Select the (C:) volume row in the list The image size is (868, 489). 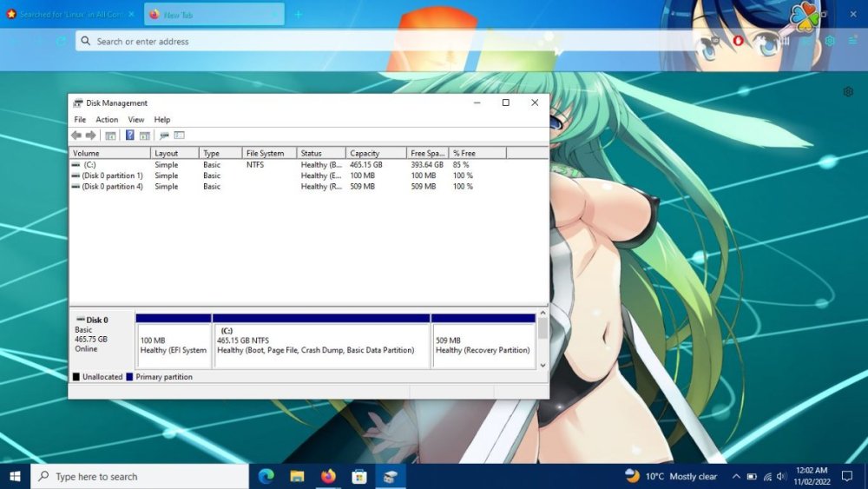(x=90, y=165)
